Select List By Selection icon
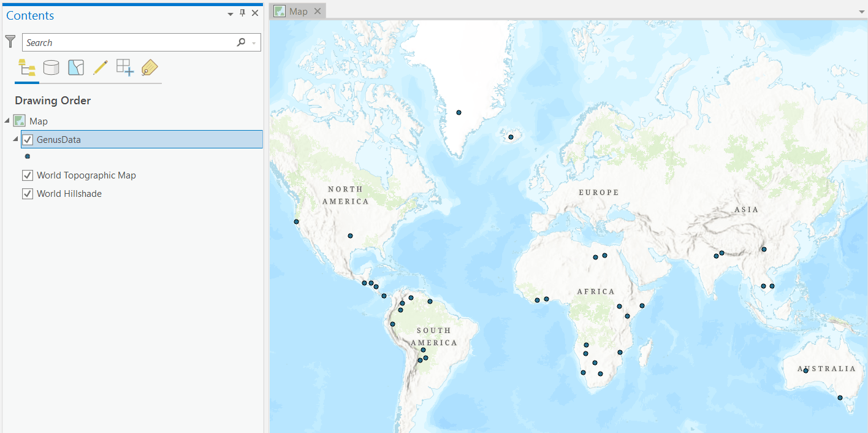Viewport: 868px width, 433px height. coord(76,67)
